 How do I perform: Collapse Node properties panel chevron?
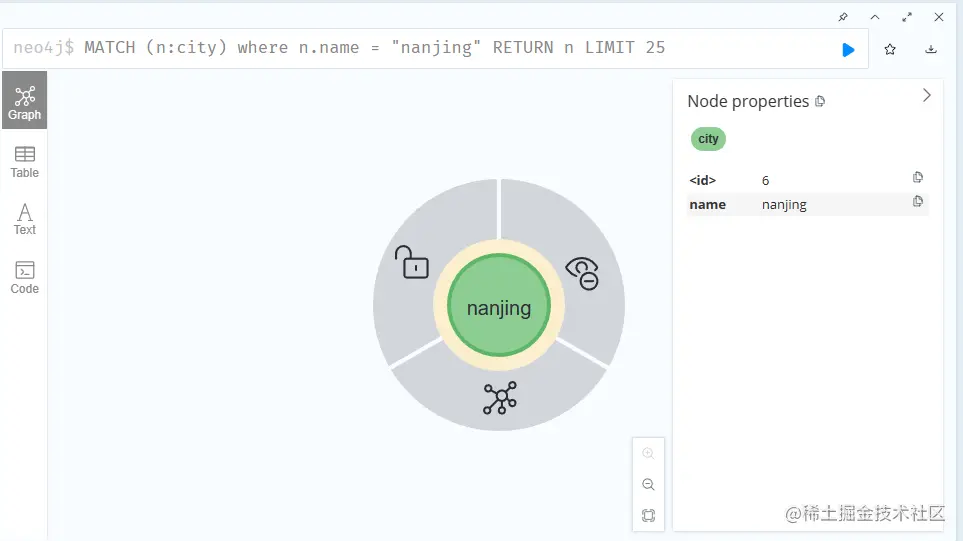[x=927, y=95]
